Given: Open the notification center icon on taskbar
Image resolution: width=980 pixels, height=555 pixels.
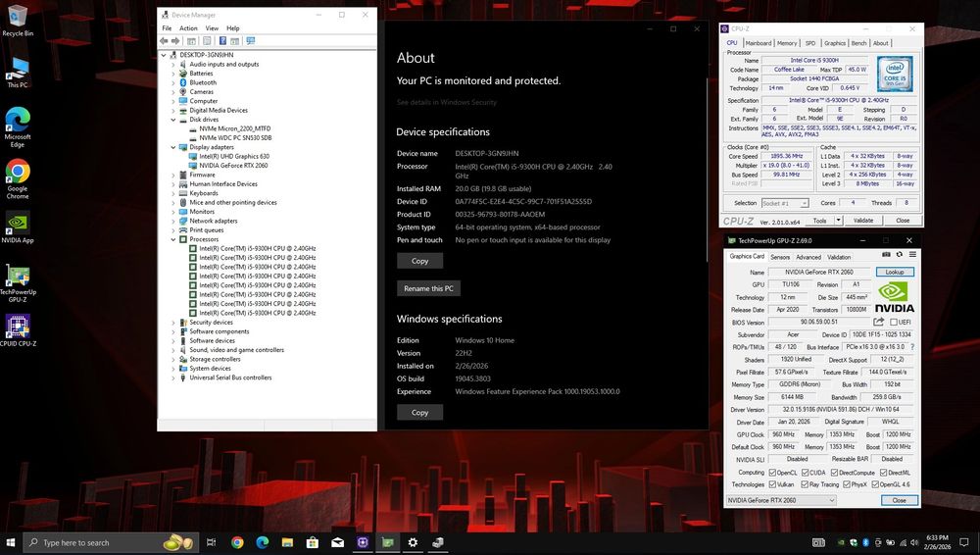Looking at the screenshot, I should [x=963, y=542].
